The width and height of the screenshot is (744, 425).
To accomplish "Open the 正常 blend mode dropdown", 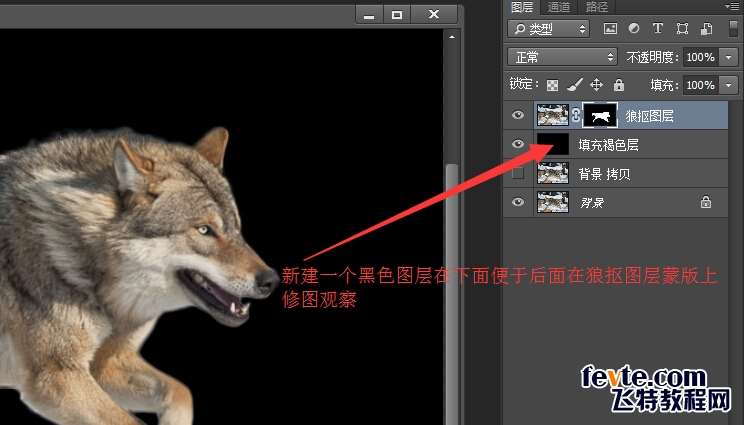I will (562, 57).
